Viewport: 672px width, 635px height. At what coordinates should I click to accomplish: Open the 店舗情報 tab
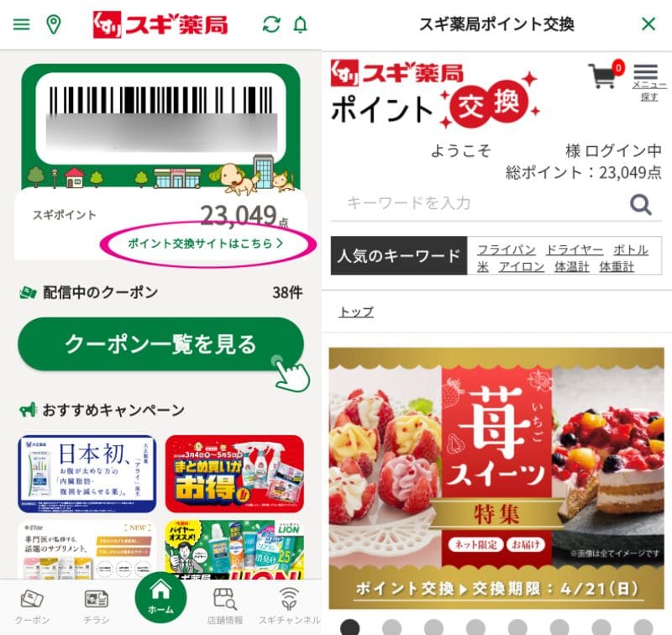[225, 607]
